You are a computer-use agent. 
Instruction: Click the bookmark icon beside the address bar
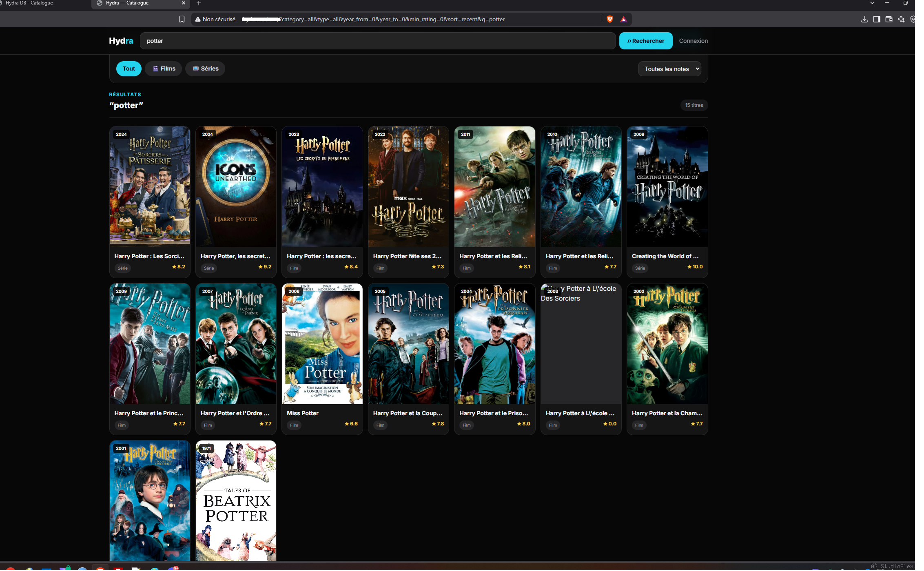(x=182, y=19)
